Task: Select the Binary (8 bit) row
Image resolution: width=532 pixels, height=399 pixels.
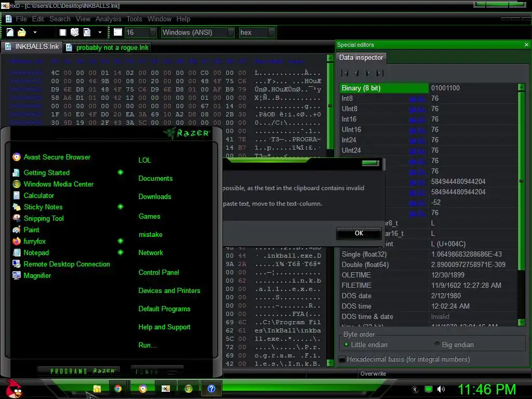Action: [429, 88]
